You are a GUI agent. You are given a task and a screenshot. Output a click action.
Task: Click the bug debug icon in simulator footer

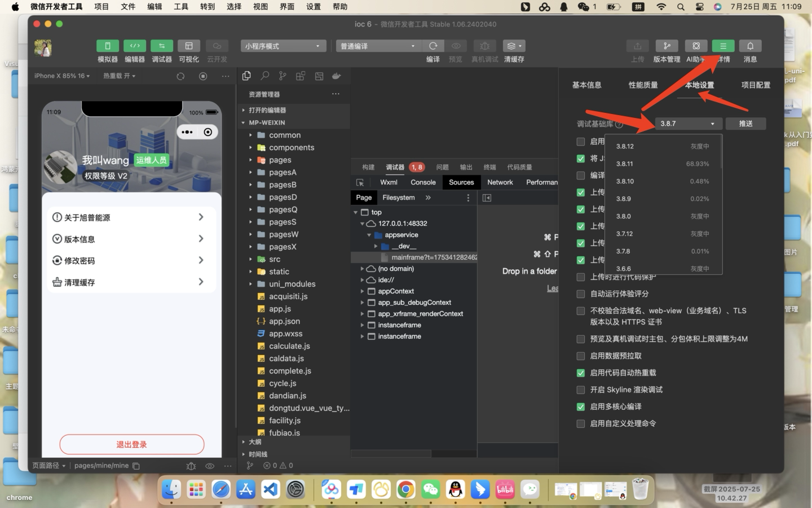tap(191, 466)
